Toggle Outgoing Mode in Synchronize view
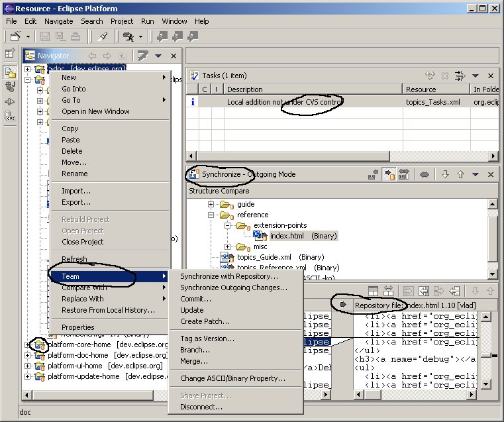504x422 pixels. pyautogui.click(x=389, y=174)
